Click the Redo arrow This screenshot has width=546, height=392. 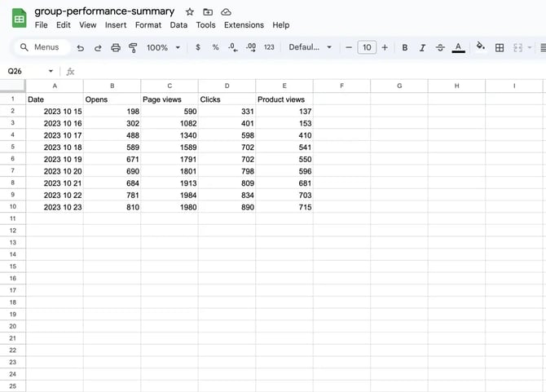[98, 48]
